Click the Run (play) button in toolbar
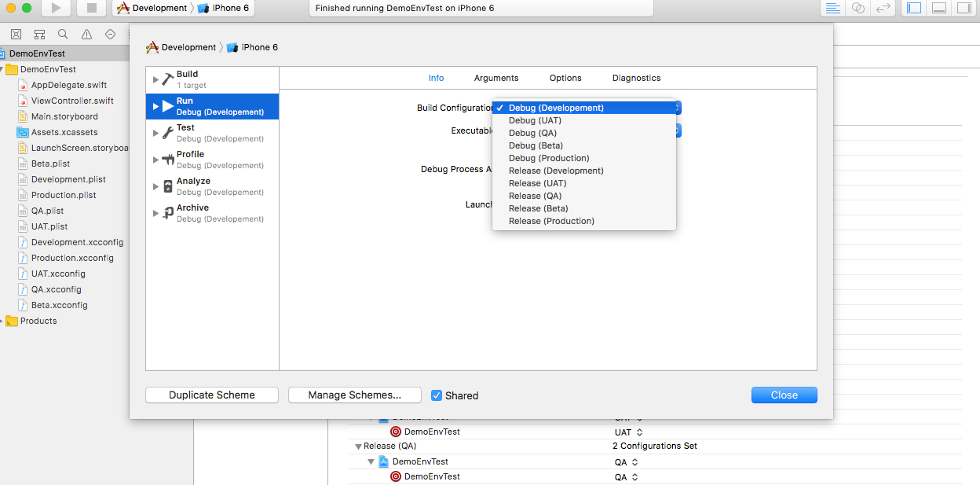 [x=56, y=8]
